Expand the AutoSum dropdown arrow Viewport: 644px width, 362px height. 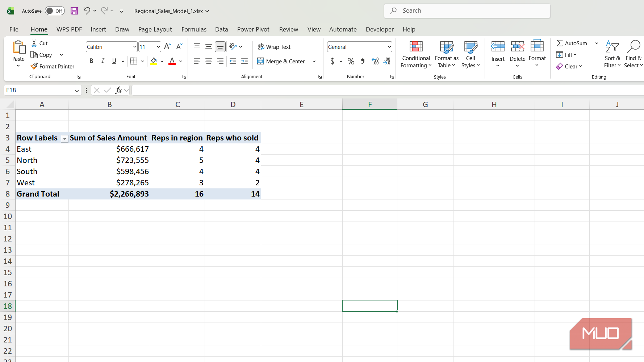[x=597, y=43]
